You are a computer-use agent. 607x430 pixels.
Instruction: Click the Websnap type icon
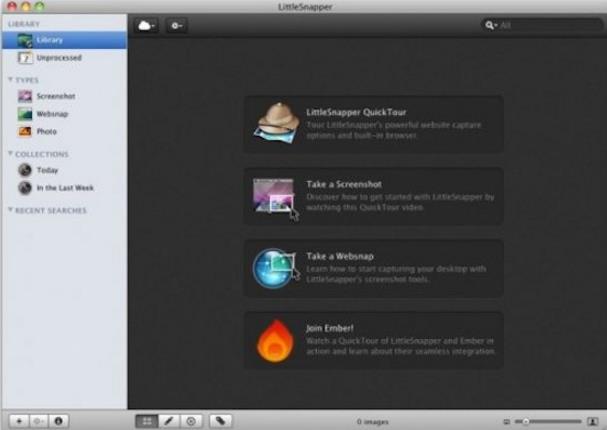click(x=25, y=114)
